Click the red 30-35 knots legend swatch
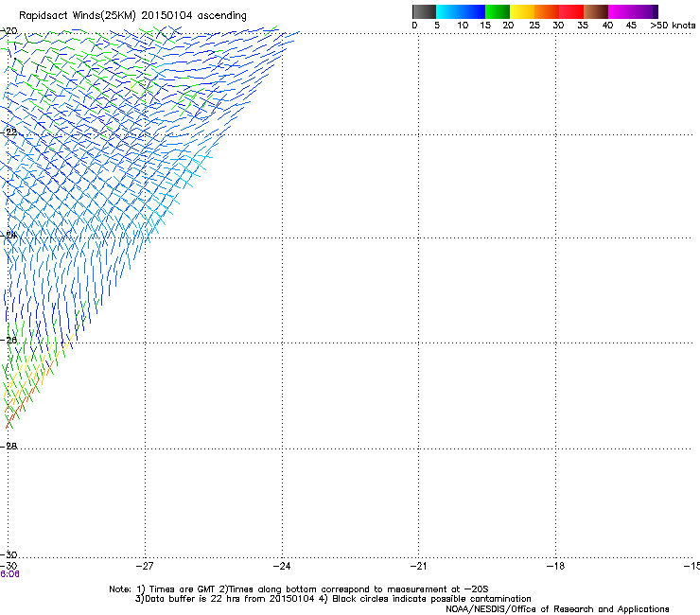Image resolution: width=700 pixels, height=615 pixels. (571, 11)
